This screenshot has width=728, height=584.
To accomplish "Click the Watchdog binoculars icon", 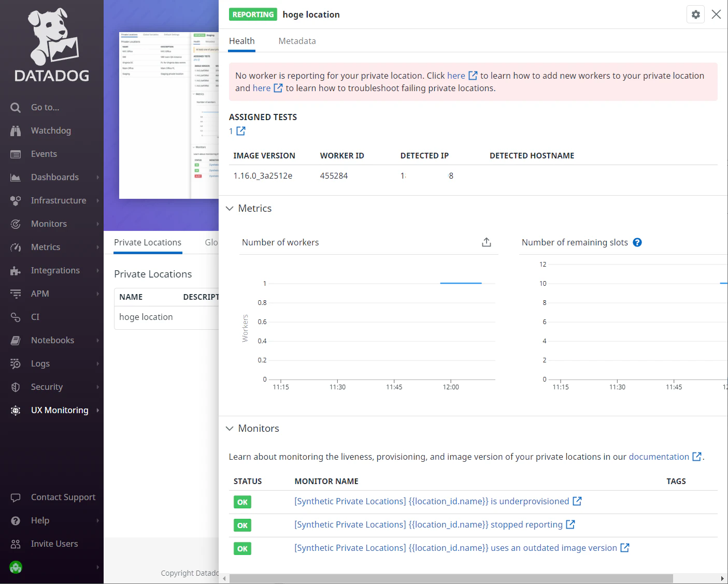I will pos(16,131).
